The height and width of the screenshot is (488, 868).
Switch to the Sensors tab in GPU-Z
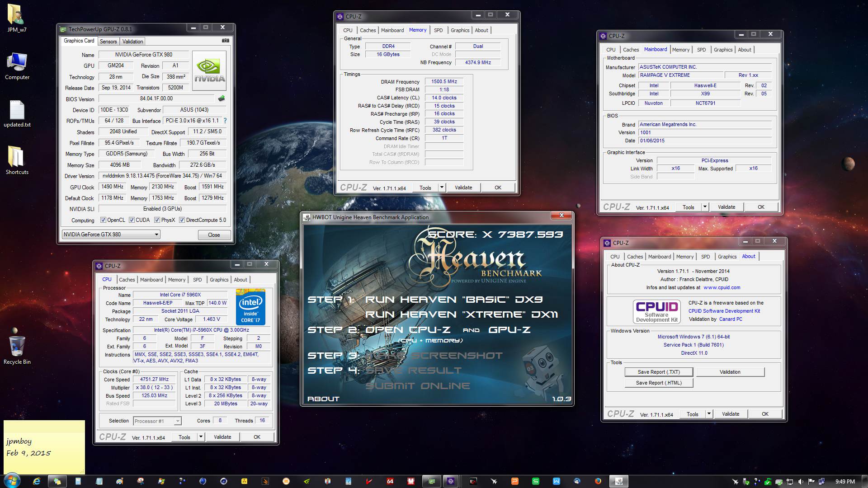108,42
